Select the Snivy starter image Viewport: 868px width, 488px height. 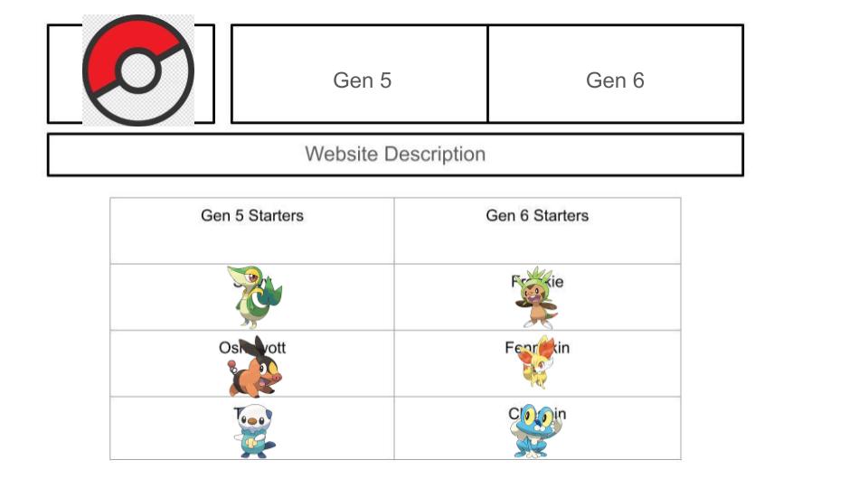[254, 297]
